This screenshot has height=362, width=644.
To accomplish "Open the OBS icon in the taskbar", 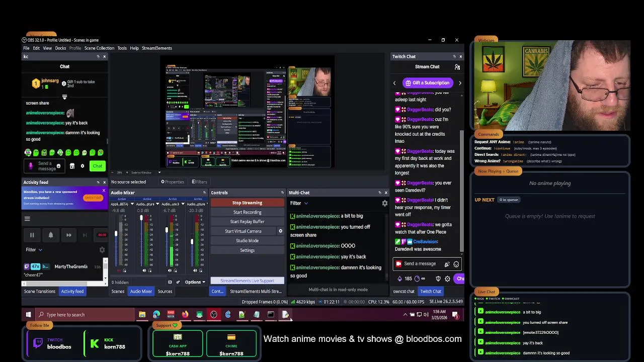I will tap(214, 315).
